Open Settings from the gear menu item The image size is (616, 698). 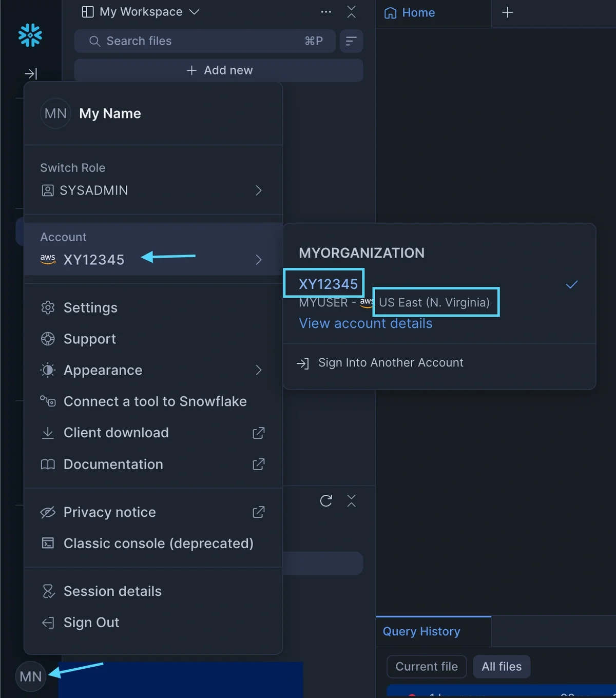[90, 307]
